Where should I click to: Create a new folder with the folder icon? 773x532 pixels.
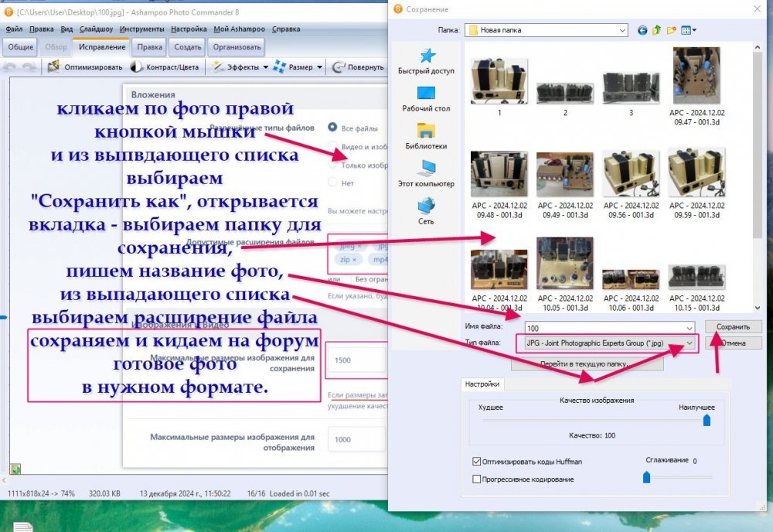coord(672,30)
